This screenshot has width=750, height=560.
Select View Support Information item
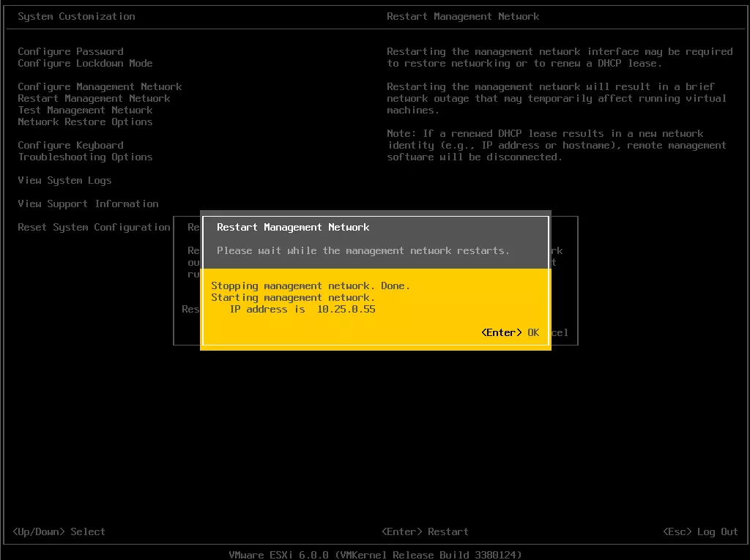coord(88,204)
